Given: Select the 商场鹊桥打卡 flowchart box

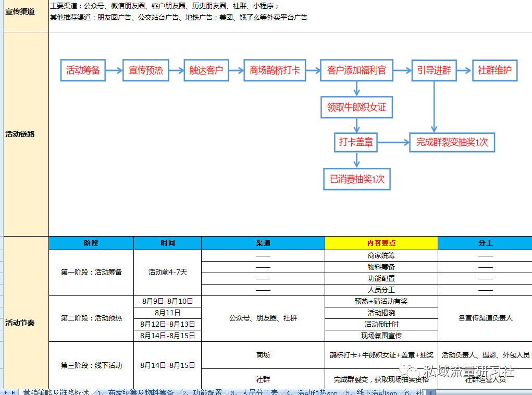Looking at the screenshot, I should click(275, 70).
